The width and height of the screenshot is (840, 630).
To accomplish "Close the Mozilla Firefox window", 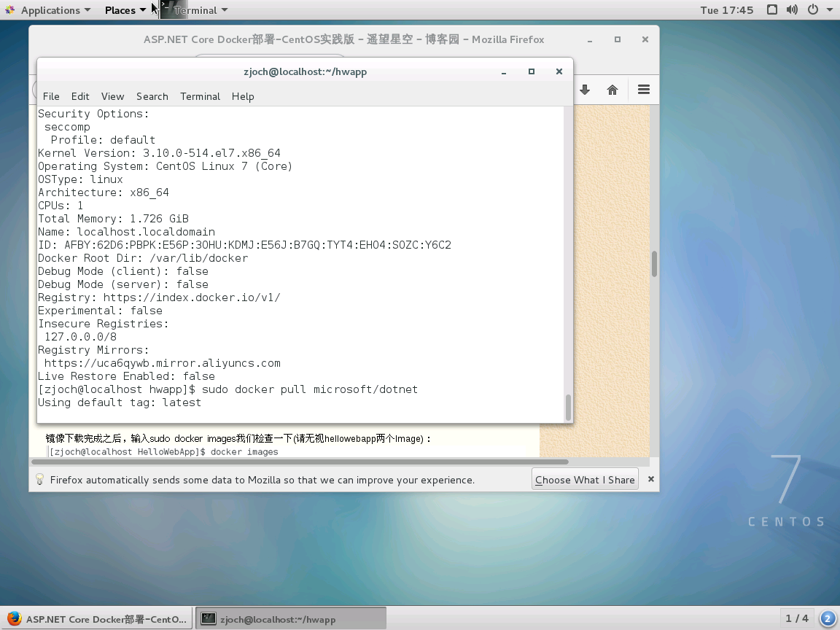I will tap(645, 39).
